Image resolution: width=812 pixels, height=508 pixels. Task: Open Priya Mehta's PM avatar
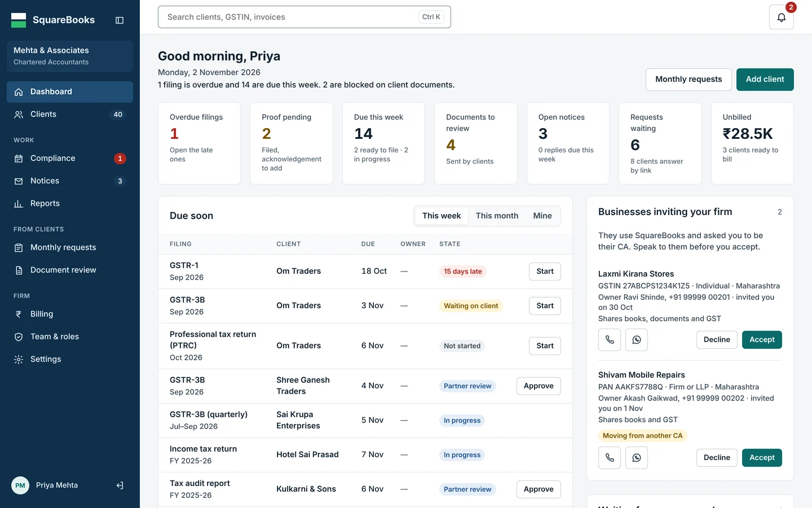[x=20, y=485]
